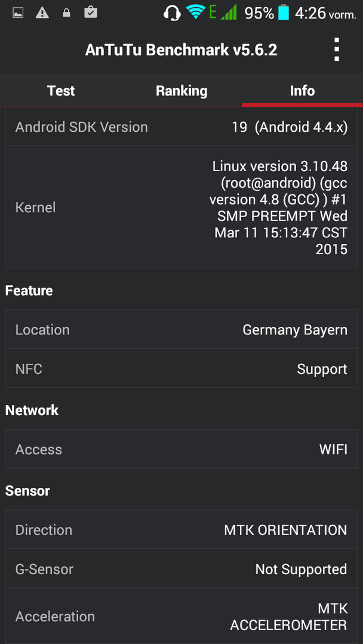
Task: Tap the Direction MTK ORIENTATION row
Action: pyautogui.click(x=181, y=530)
